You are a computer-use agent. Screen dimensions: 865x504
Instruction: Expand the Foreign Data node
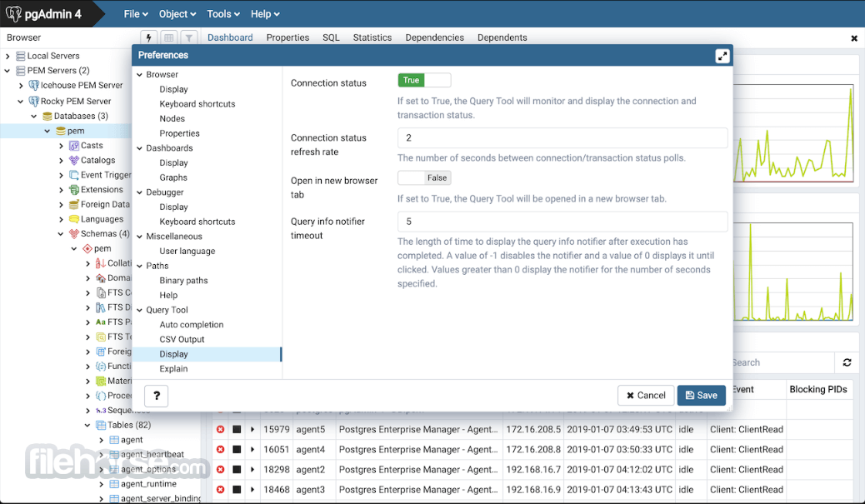tap(61, 205)
